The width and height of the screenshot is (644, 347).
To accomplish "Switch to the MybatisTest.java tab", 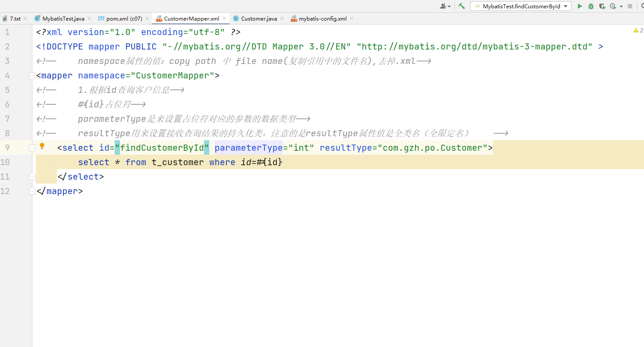I will (x=63, y=18).
